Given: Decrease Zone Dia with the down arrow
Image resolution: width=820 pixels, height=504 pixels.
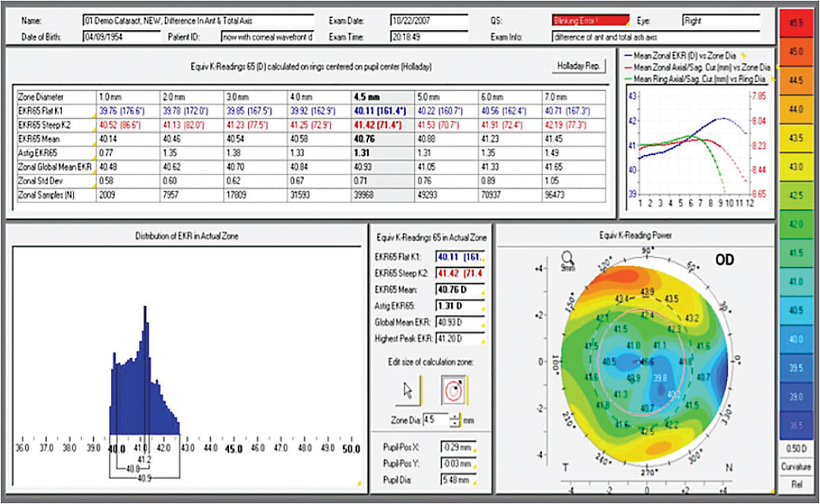Looking at the screenshot, I should [456, 424].
